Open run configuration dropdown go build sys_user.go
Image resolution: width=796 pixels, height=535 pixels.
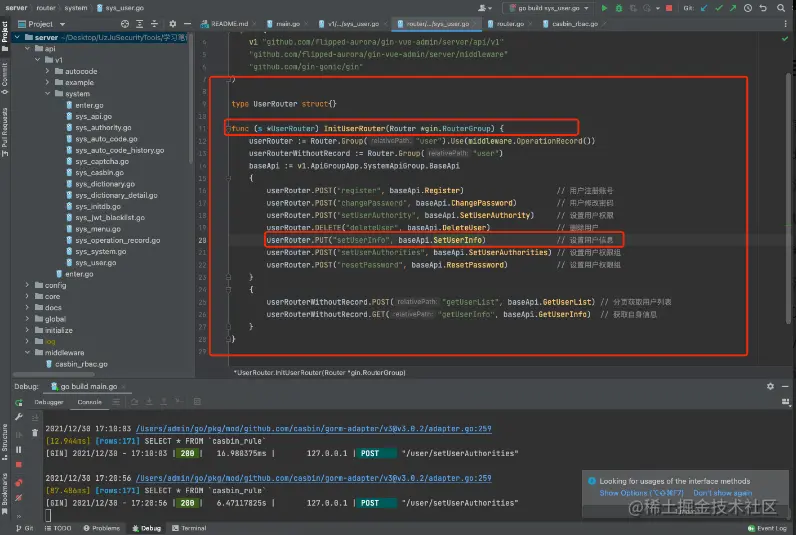pos(548,8)
